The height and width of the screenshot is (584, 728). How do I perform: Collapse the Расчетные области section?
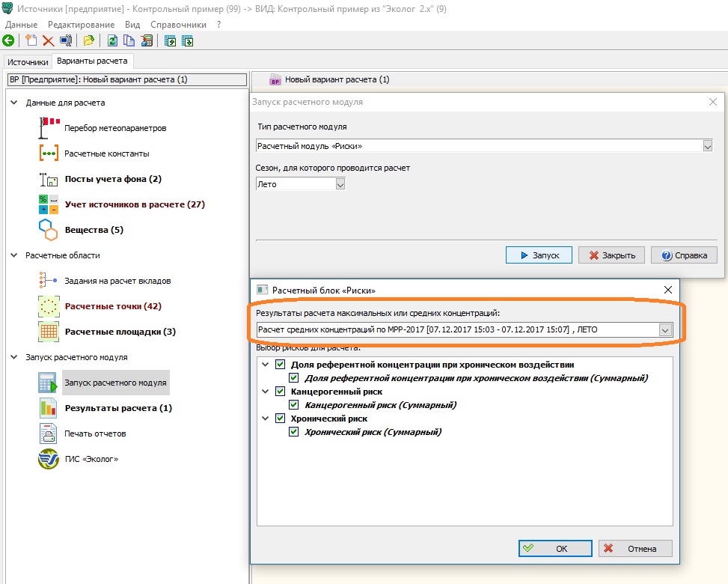[14, 255]
